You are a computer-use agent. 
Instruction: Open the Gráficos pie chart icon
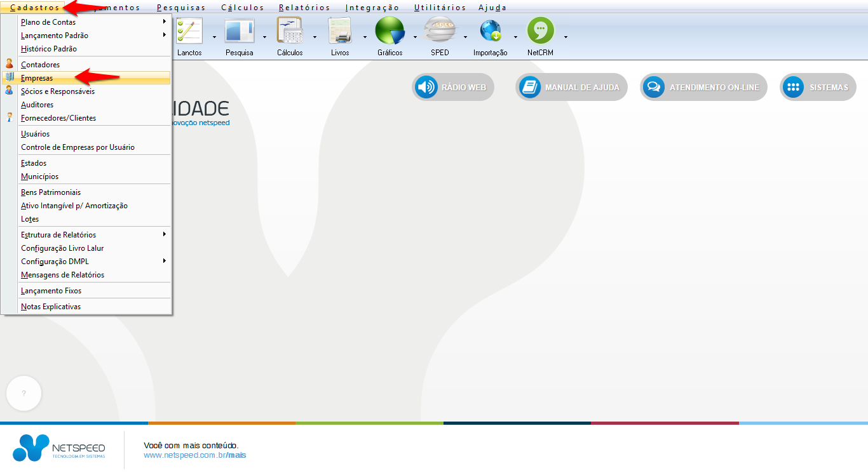pyautogui.click(x=390, y=32)
